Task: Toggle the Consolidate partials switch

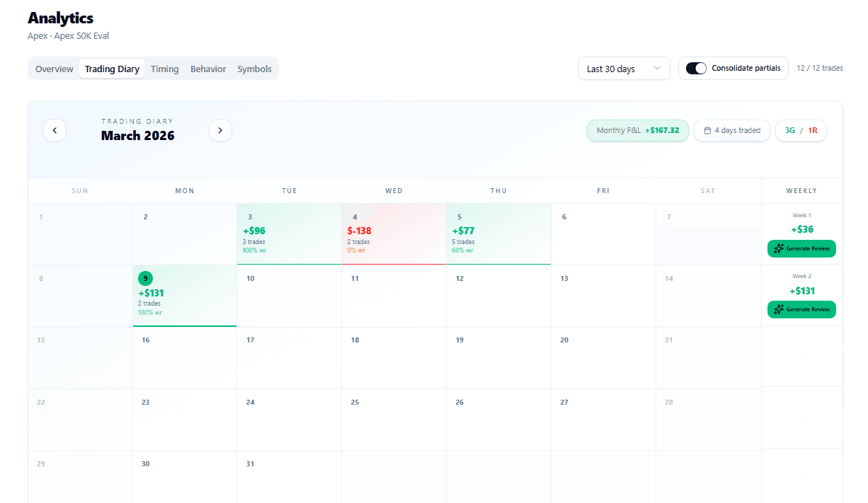Action: click(696, 69)
